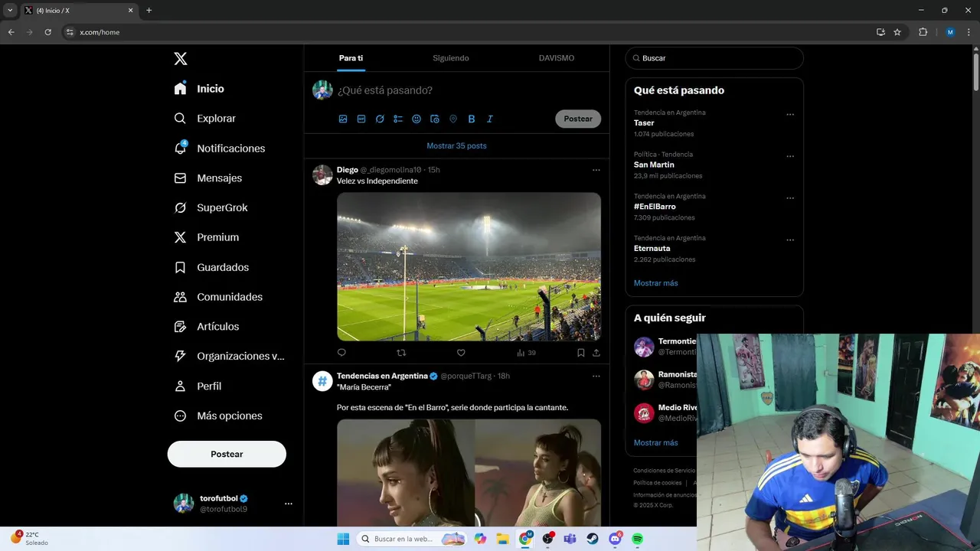
Task: Click Mostrar más under trends
Action: [x=655, y=283]
